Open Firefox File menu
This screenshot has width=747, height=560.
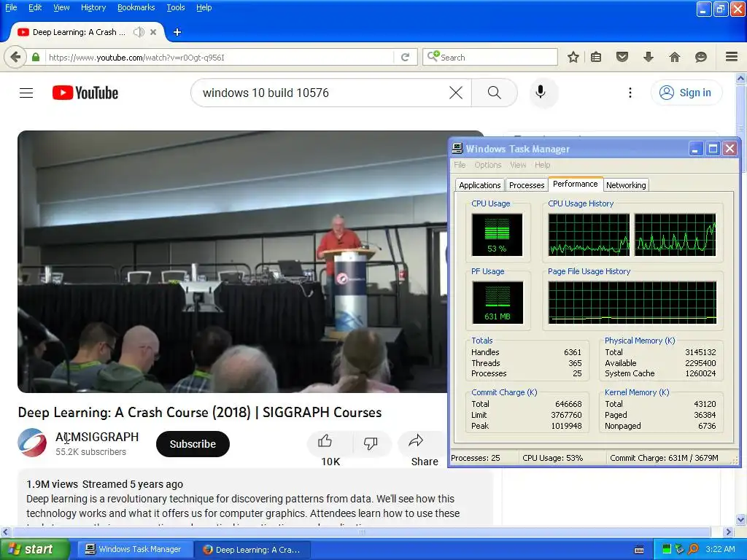(11, 7)
